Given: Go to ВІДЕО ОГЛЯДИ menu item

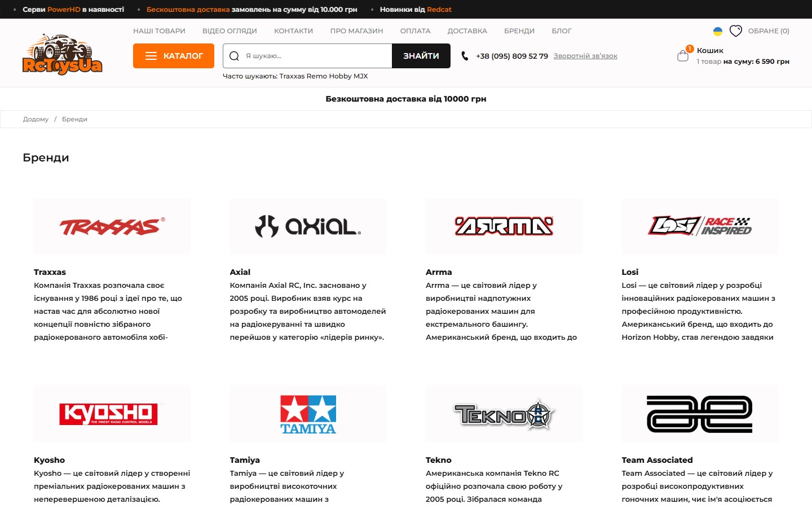Looking at the screenshot, I should 230,31.
